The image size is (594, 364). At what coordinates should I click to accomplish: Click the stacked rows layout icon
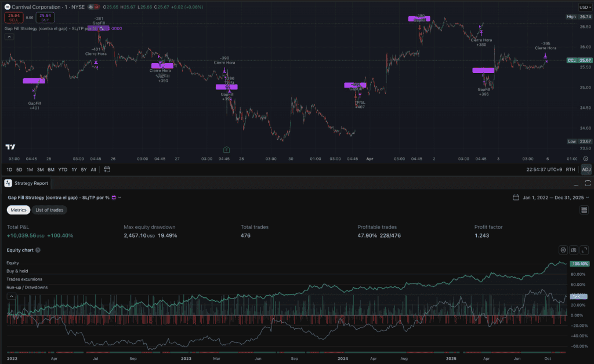click(584, 210)
